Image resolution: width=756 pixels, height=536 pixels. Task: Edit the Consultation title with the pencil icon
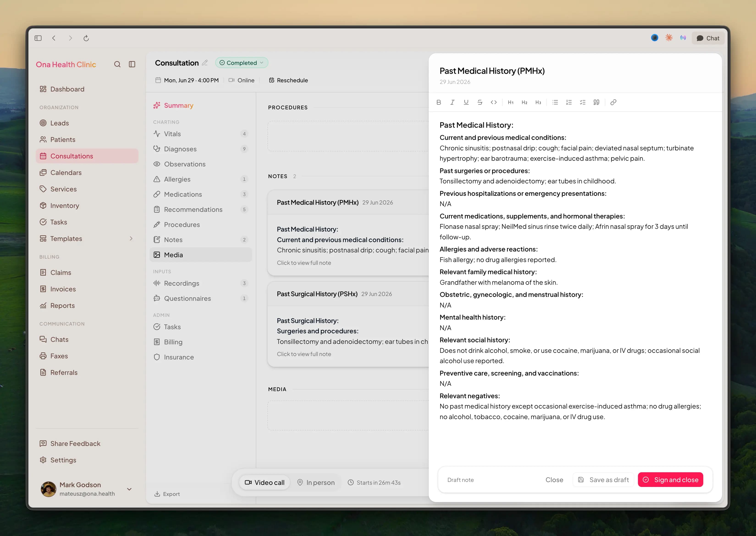205,63
